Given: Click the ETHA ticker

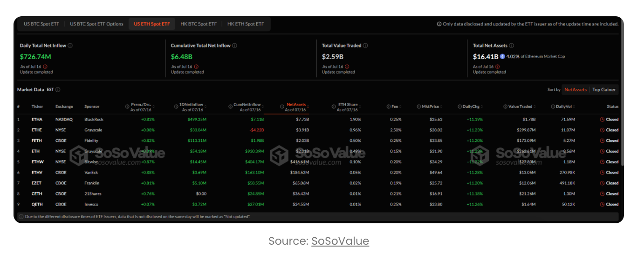Looking at the screenshot, I should [x=37, y=120].
